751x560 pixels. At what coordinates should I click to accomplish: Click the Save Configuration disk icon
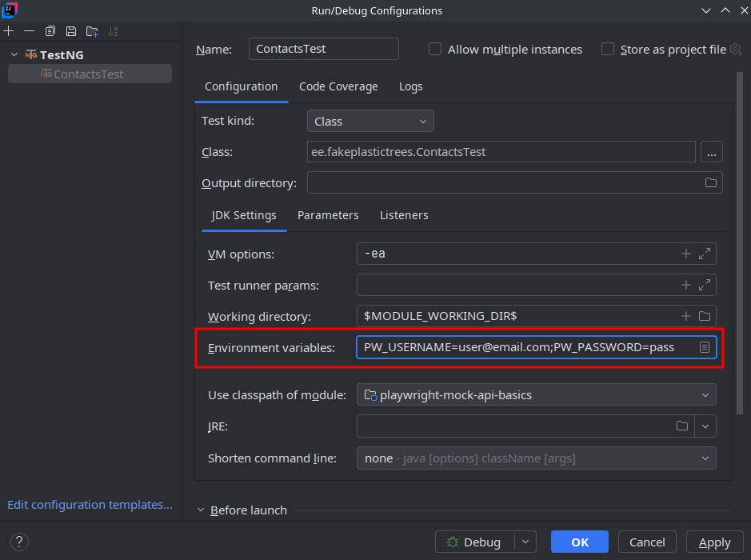point(71,31)
